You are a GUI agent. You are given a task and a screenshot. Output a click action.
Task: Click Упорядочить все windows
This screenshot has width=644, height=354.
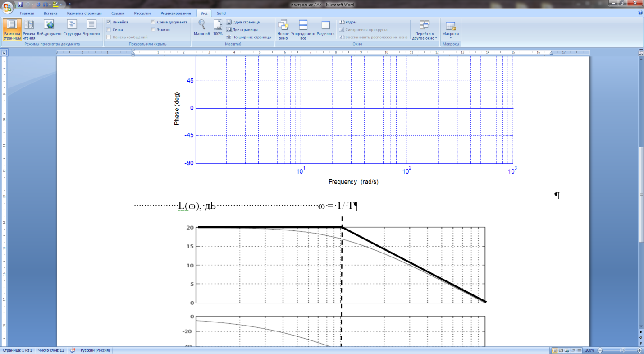[303, 30]
